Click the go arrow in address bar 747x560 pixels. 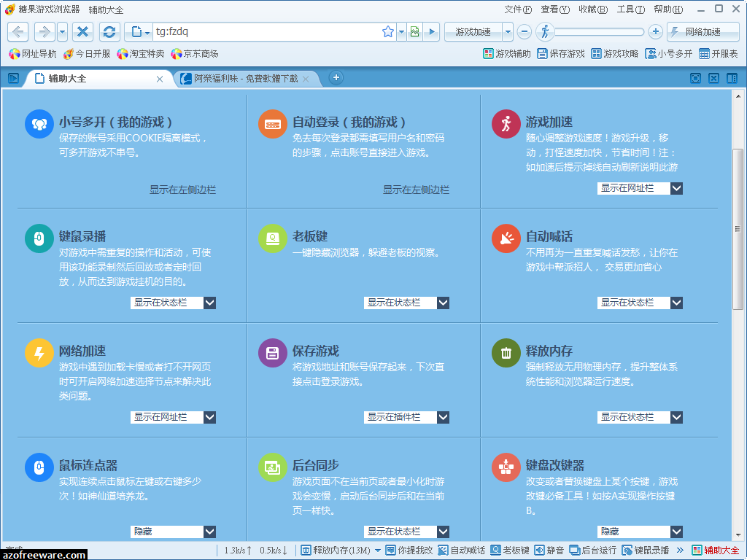coord(432,32)
